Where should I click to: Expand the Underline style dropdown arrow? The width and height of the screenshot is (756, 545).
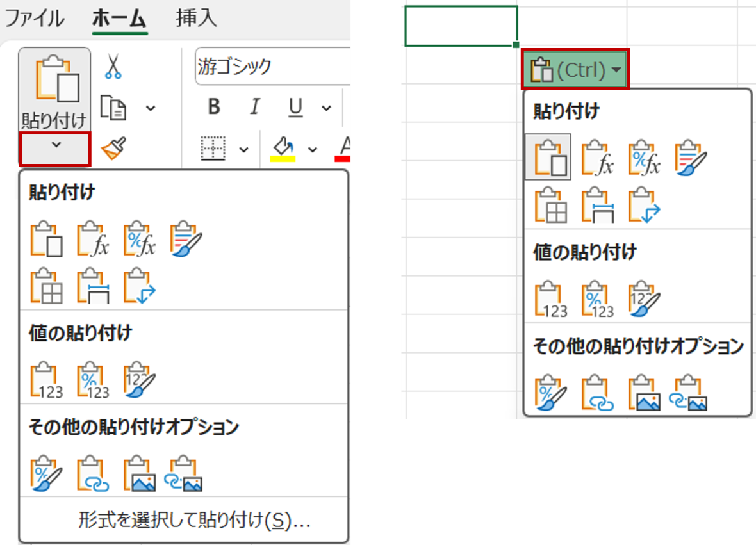(326, 108)
